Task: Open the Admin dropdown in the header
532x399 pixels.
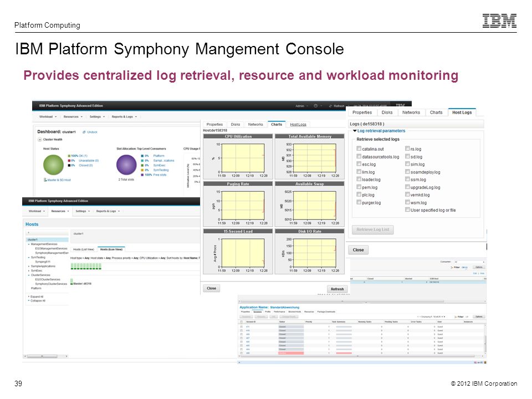Action: coord(301,106)
